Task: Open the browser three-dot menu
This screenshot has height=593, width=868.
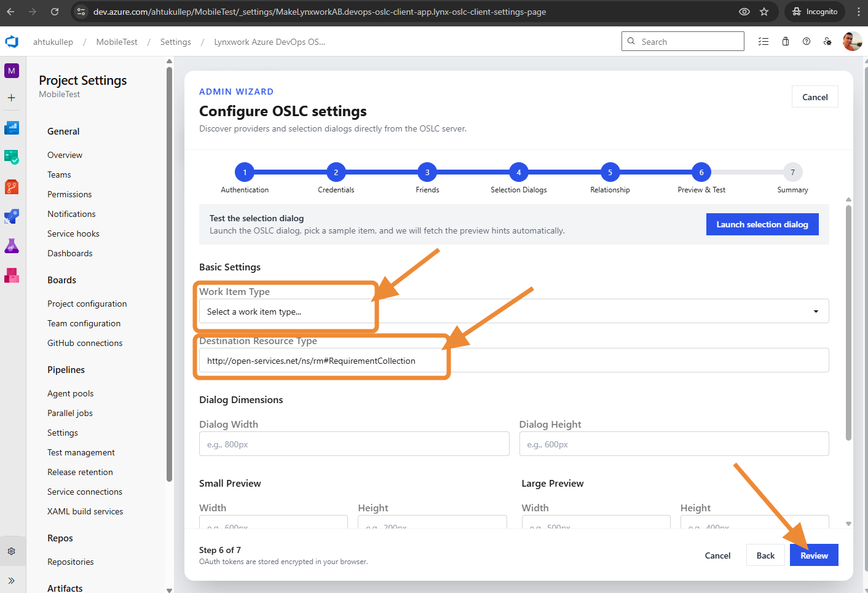Action: click(x=859, y=12)
